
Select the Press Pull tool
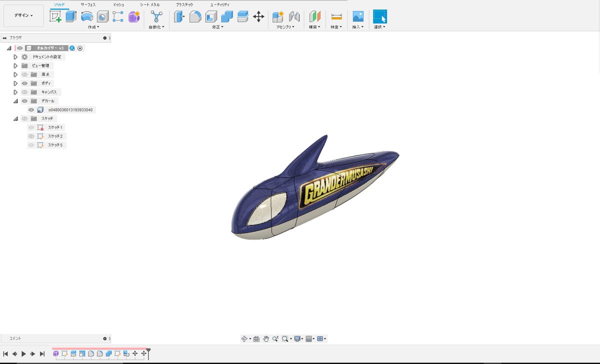pos(179,16)
